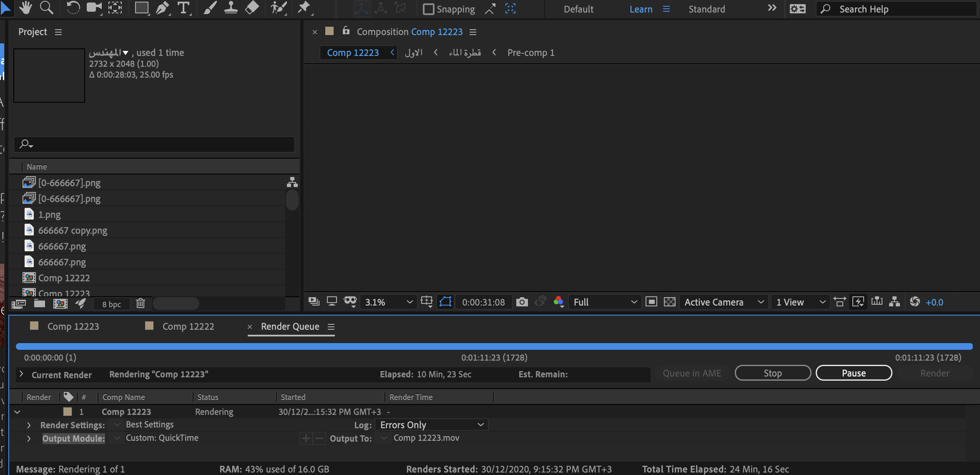
Task: Navigate to Pre-comp 1 in the breadcrumb
Action: pos(530,53)
